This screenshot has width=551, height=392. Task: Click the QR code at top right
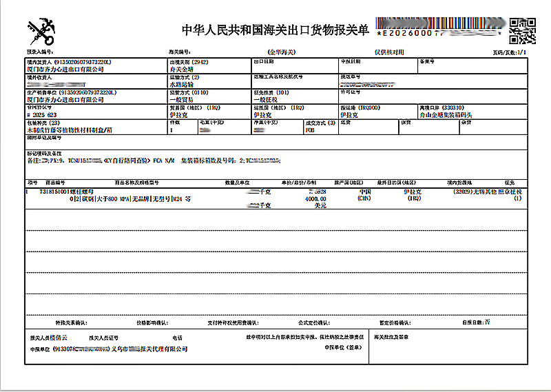[x=523, y=31]
